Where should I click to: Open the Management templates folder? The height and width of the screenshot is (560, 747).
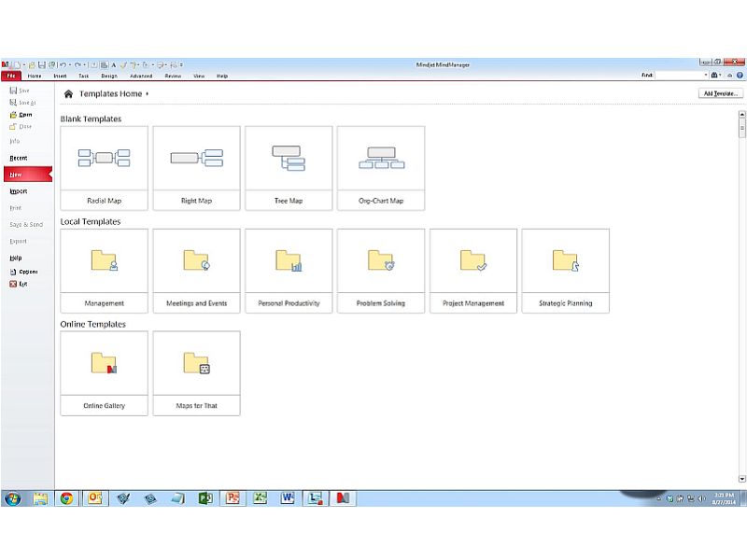point(104,271)
